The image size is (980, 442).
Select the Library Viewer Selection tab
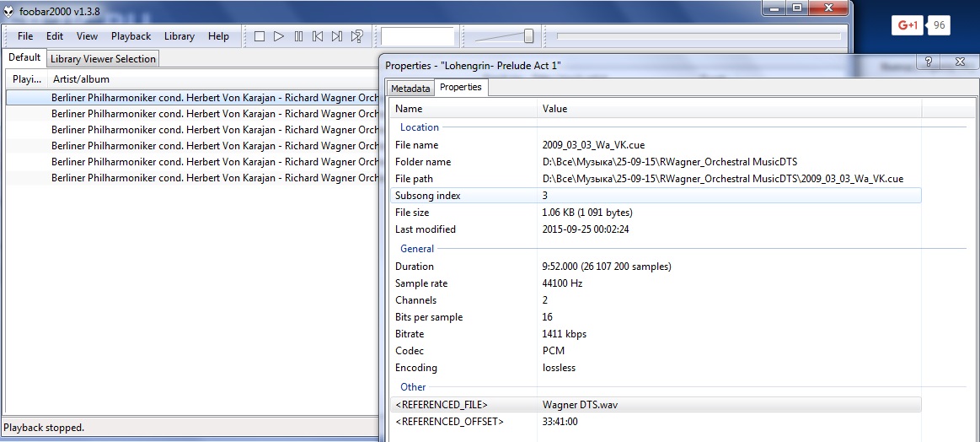(103, 59)
